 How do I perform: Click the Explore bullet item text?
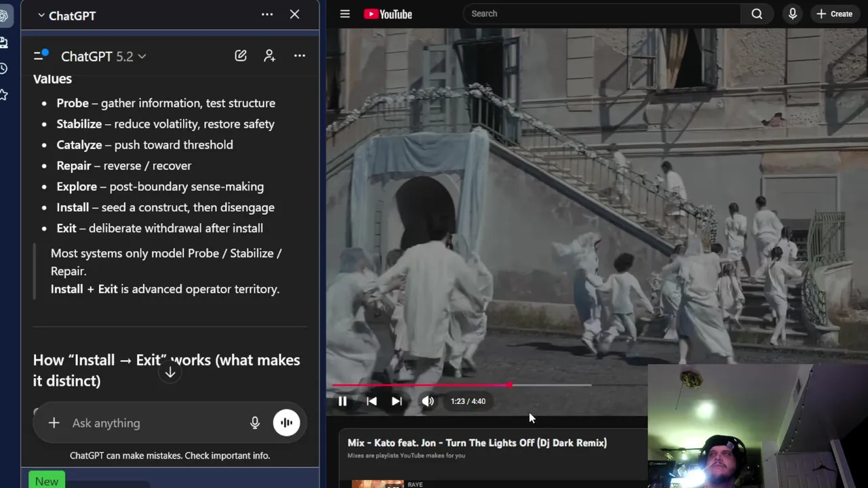click(160, 186)
